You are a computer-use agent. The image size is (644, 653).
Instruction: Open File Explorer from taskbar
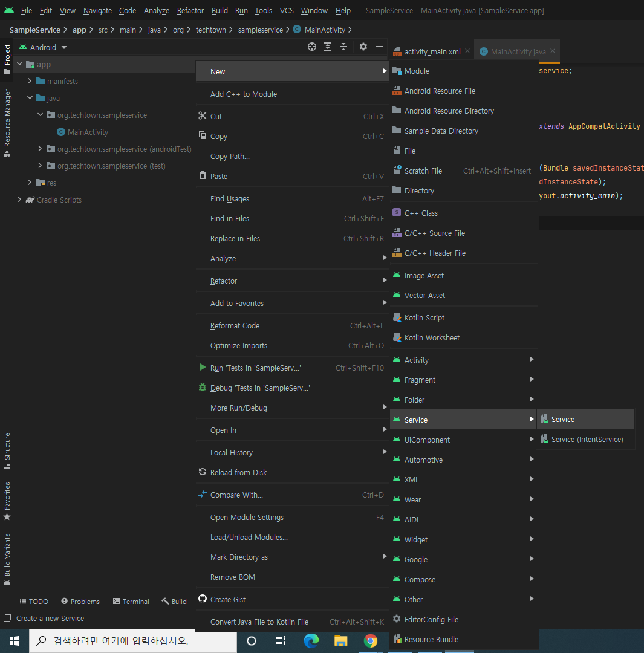coord(340,641)
